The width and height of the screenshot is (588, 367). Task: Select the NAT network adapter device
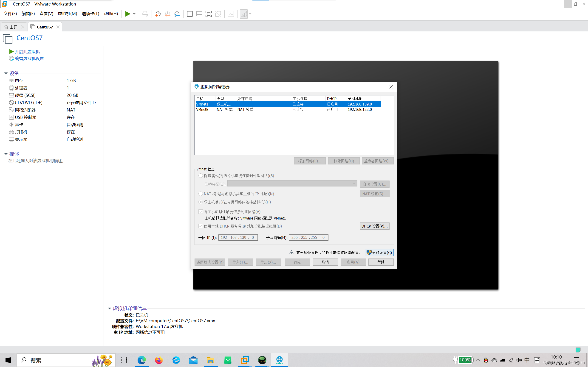click(25, 110)
